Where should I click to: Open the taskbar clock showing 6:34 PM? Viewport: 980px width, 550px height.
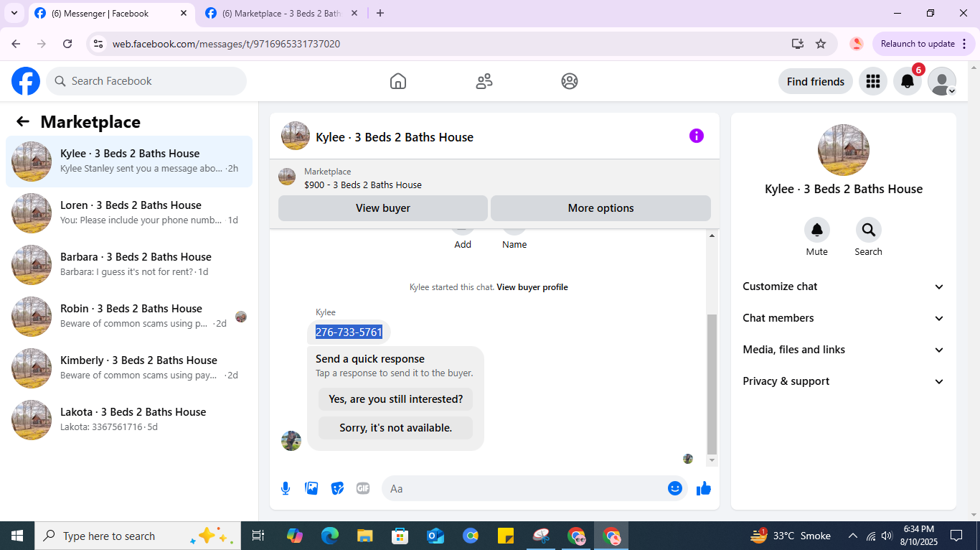[918, 536]
